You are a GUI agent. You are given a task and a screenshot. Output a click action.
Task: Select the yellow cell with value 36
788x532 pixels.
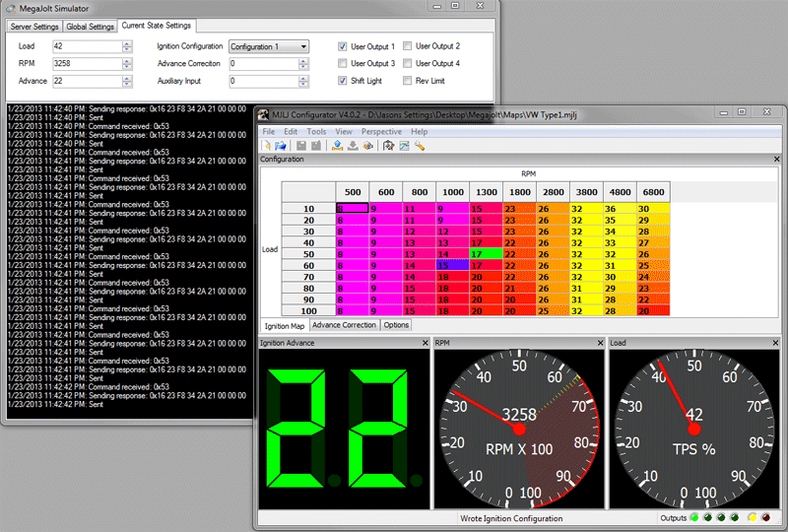620,208
